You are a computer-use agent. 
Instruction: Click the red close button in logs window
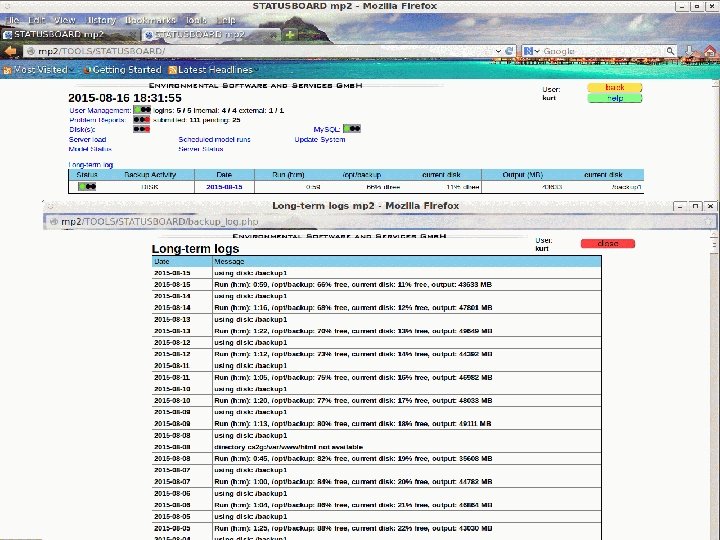[608, 243]
